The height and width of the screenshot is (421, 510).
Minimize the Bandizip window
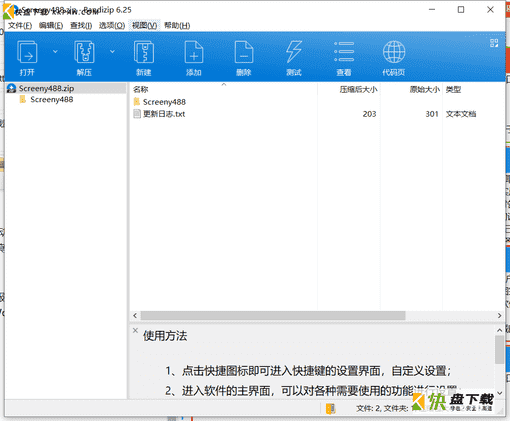click(x=432, y=10)
